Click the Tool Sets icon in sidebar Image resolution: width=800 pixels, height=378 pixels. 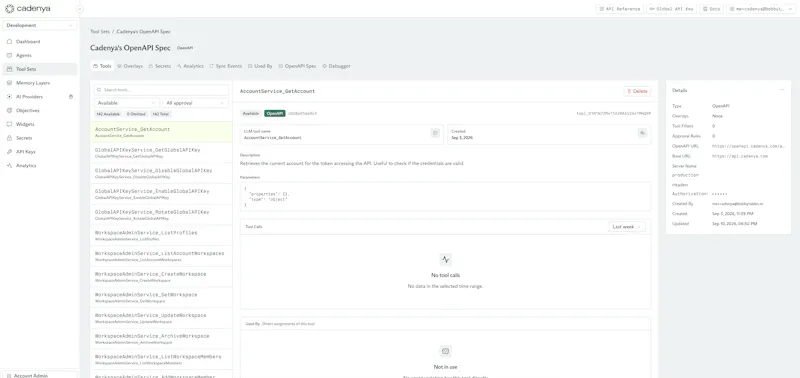[9, 69]
